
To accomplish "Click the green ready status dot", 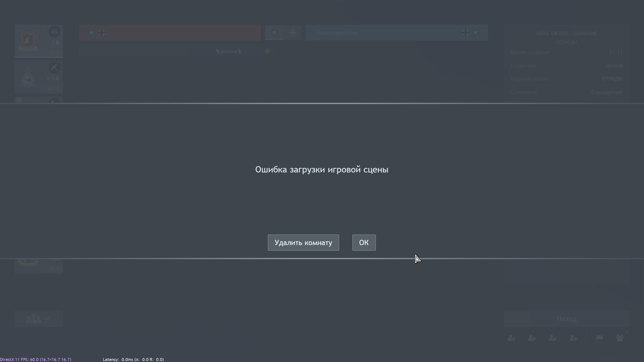I will [x=267, y=51].
